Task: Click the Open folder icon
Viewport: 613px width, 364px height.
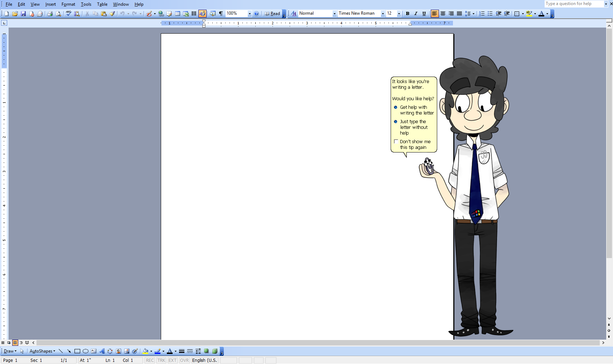Action: click(15, 14)
